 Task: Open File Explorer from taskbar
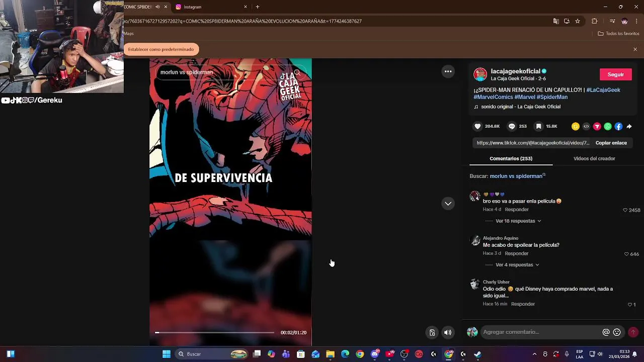330,354
